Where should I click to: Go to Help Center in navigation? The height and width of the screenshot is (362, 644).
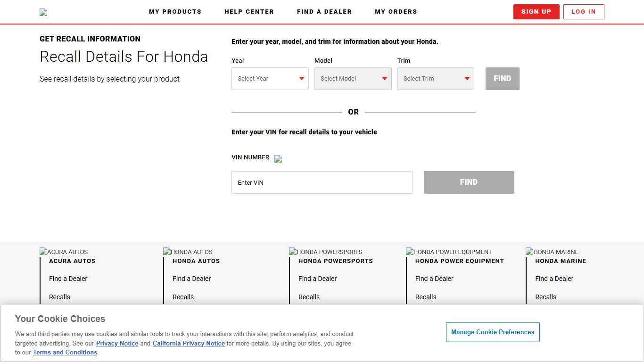click(249, 12)
